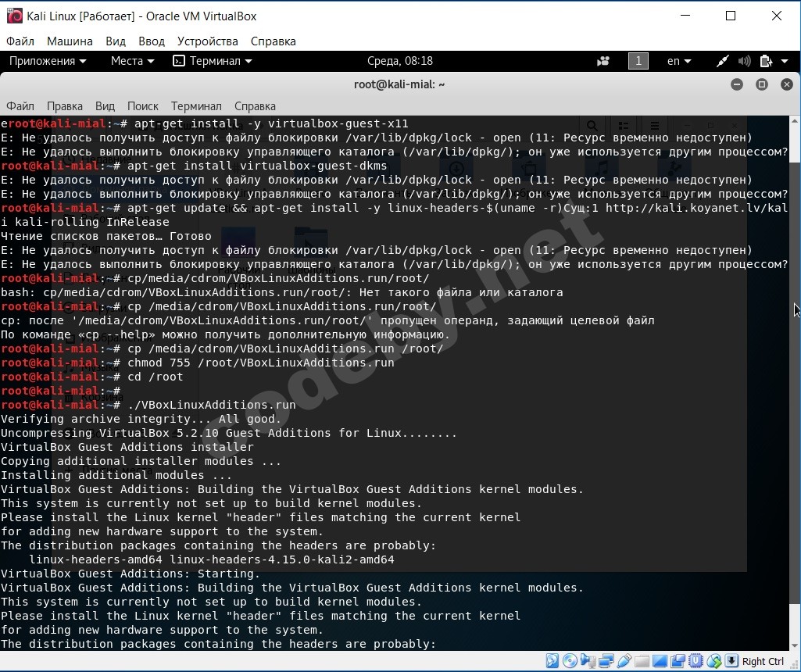Image resolution: width=801 pixels, height=672 pixels.
Task: Click the optical disc status icon
Action: [570, 661]
